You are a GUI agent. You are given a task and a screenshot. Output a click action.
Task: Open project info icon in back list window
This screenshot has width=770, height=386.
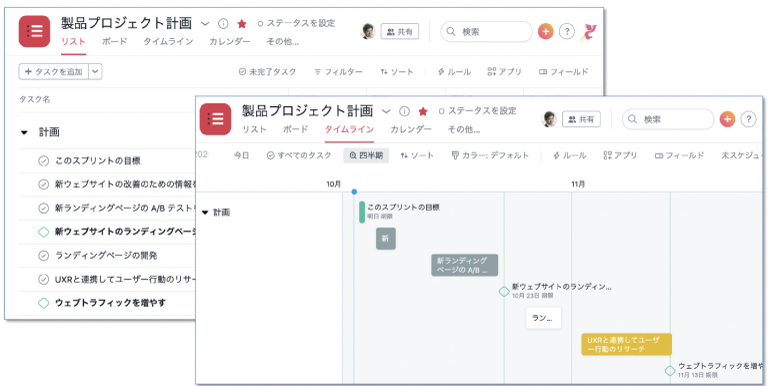(x=223, y=24)
